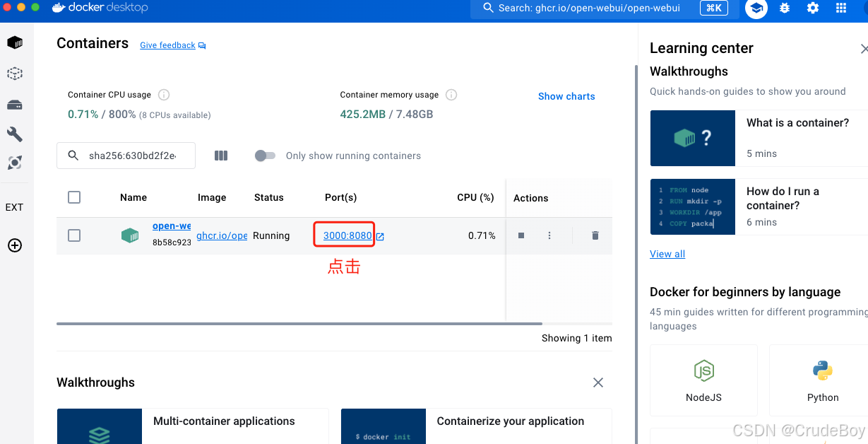
Task: Open the NodeJS language guide
Action: click(703, 380)
